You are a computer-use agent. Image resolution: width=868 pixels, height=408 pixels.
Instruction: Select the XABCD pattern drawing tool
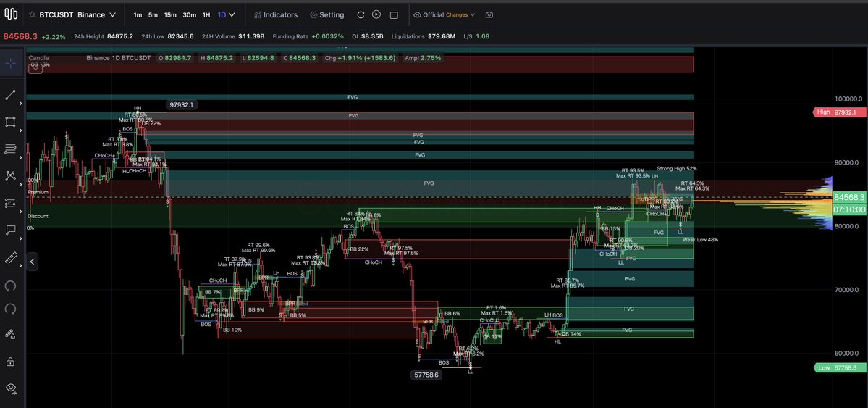[x=10, y=175]
